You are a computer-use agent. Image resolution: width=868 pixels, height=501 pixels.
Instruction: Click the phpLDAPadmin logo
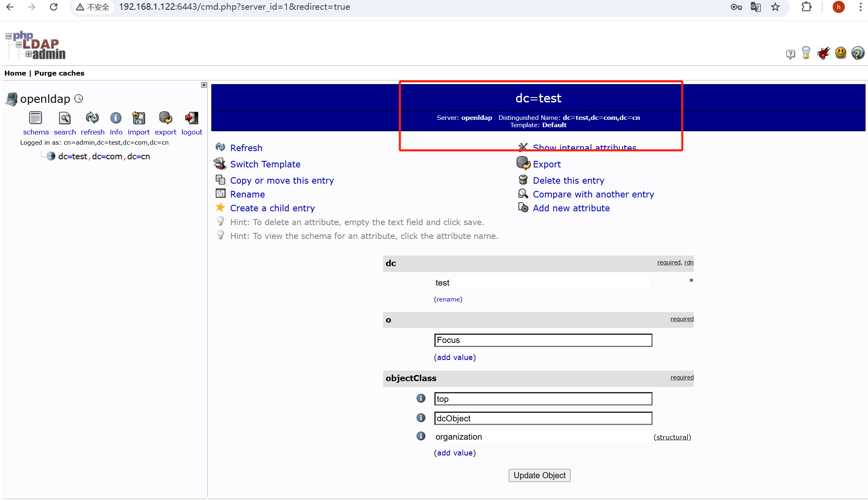35,45
